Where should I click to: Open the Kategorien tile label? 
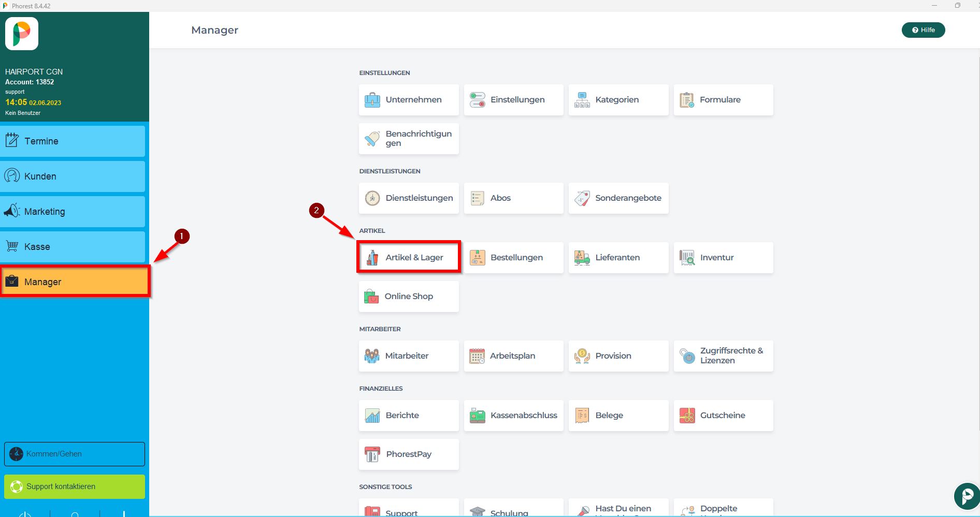pyautogui.click(x=617, y=100)
